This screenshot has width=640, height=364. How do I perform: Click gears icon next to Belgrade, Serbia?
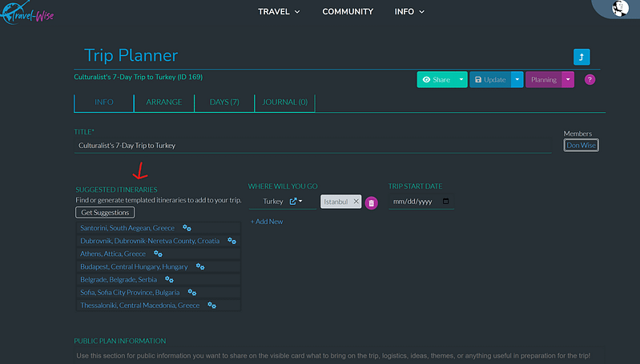coord(169,280)
